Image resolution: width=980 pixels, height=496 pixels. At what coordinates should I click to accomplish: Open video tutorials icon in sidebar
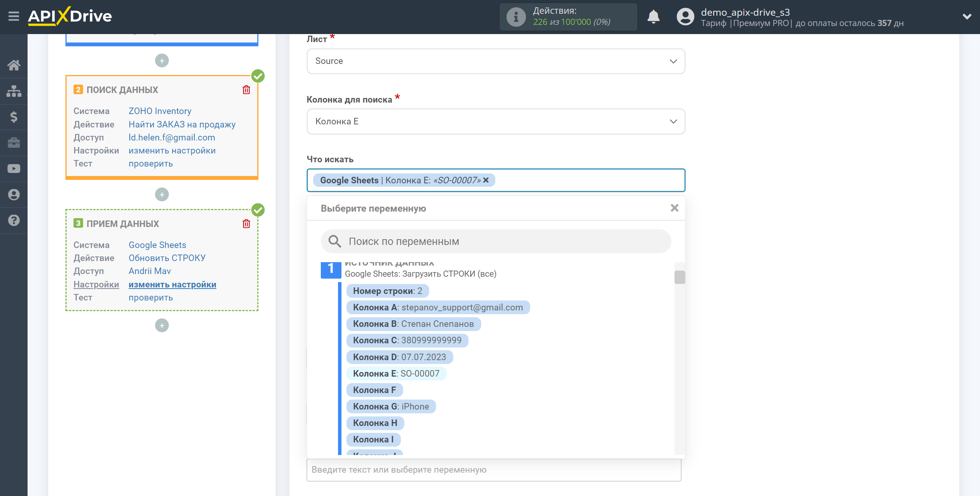(14, 169)
